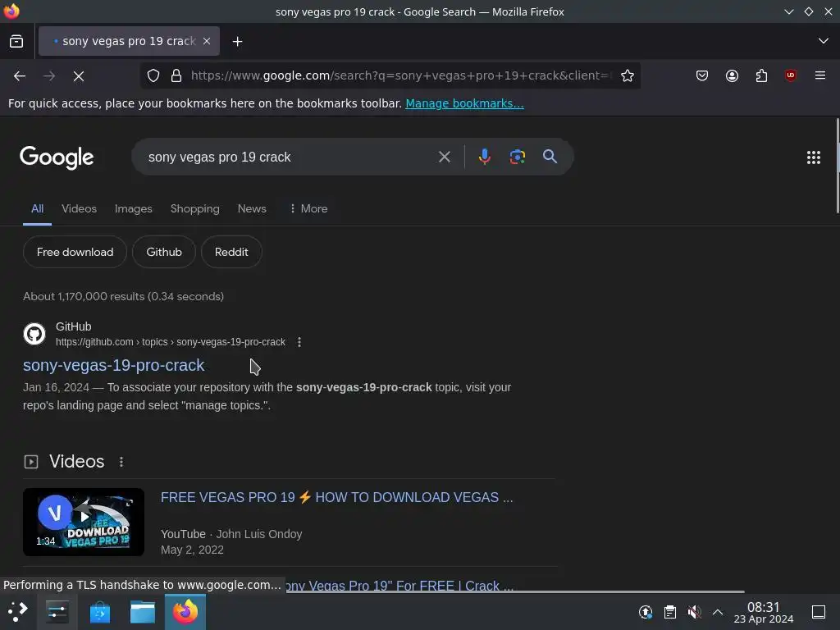
Task: Click GitHub favicon in first result
Action: (x=34, y=334)
